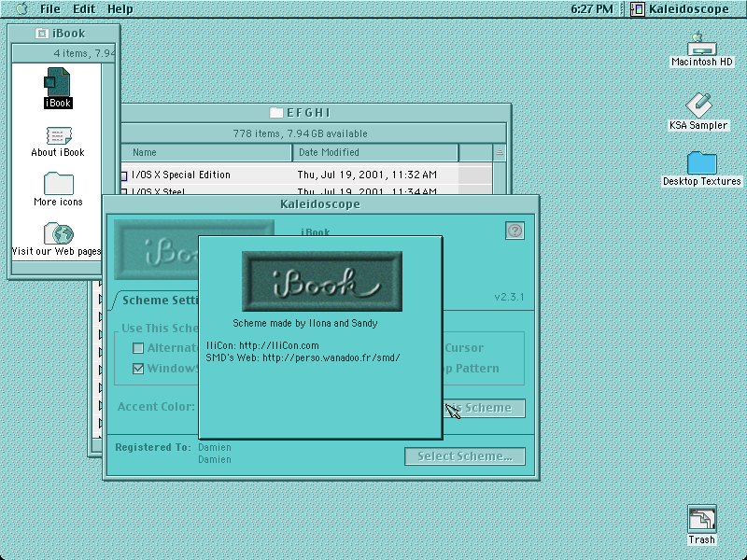Screen dimensions: 747x560
Task: Click the 'Accent Color:' label
Action: (x=156, y=407)
